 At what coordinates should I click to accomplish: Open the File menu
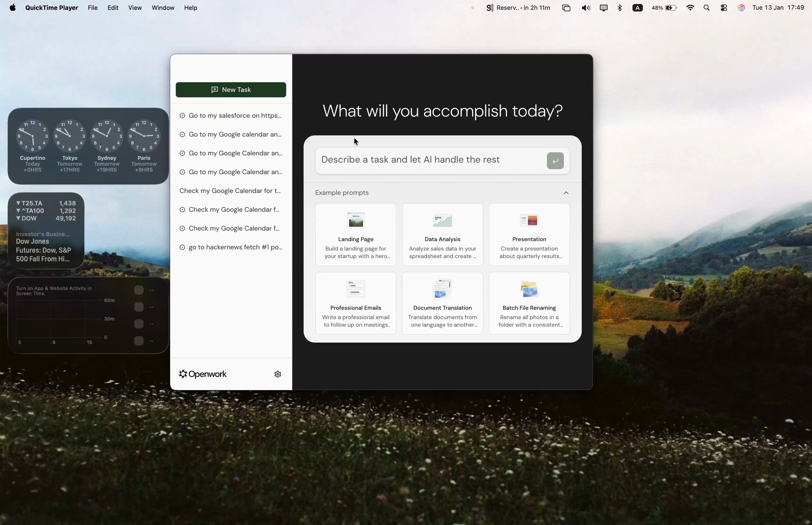pos(92,8)
